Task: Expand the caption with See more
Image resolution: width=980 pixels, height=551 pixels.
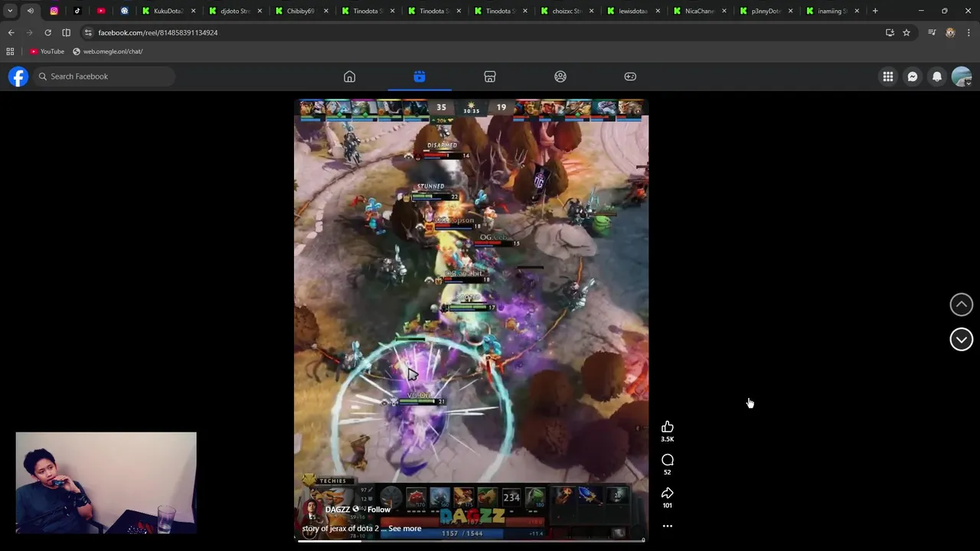Action: 405,529
